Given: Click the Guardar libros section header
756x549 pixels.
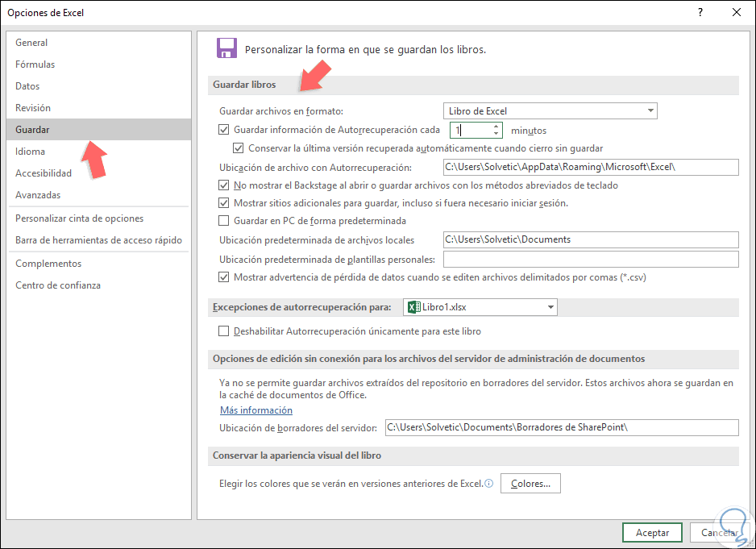Looking at the screenshot, I should (244, 85).
